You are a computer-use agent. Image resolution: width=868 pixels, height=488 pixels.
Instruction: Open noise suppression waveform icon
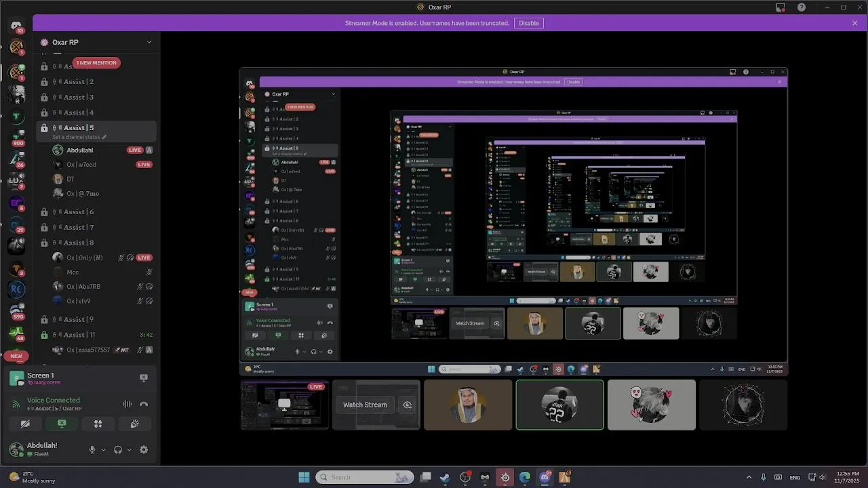(127, 404)
